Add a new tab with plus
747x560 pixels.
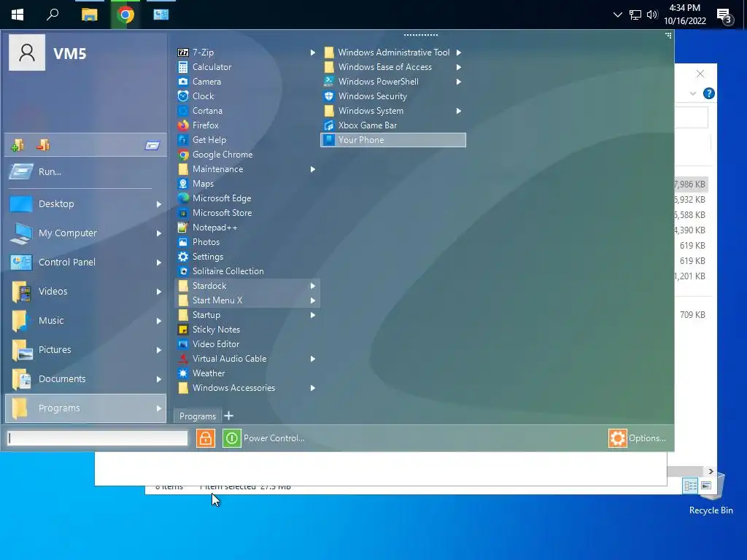[x=228, y=416]
